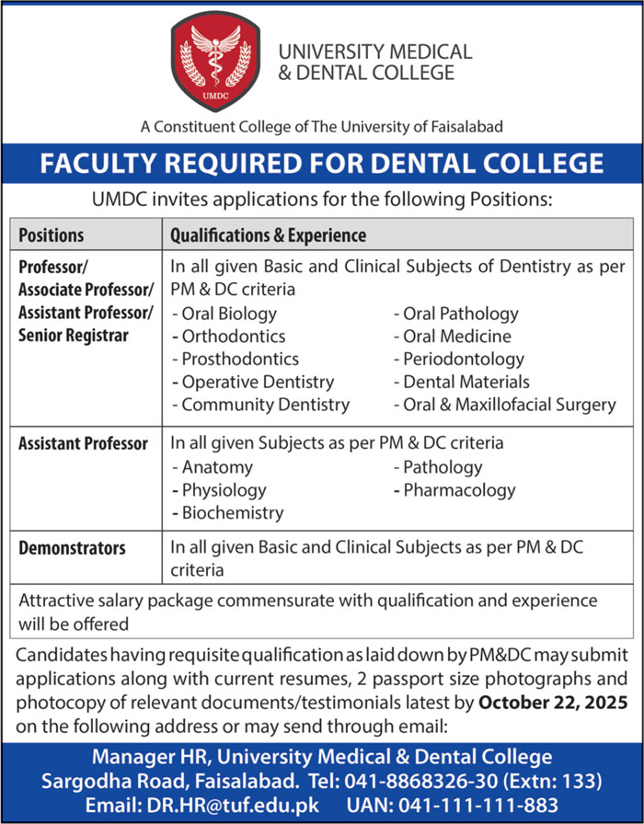Click the 'Attractive salary package' note

point(308,612)
